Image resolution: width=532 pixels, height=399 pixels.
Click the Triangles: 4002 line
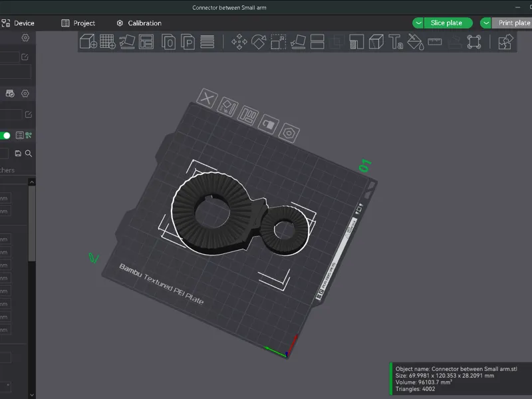415,389
